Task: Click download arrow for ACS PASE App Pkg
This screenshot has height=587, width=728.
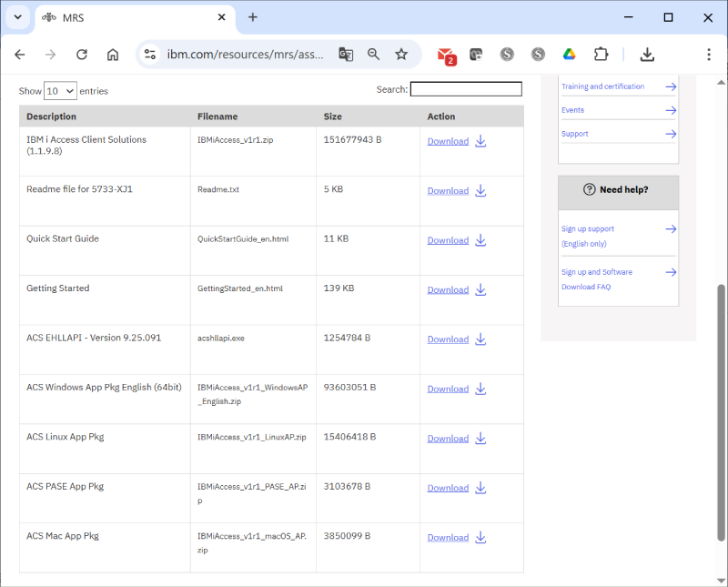Action: pos(480,488)
